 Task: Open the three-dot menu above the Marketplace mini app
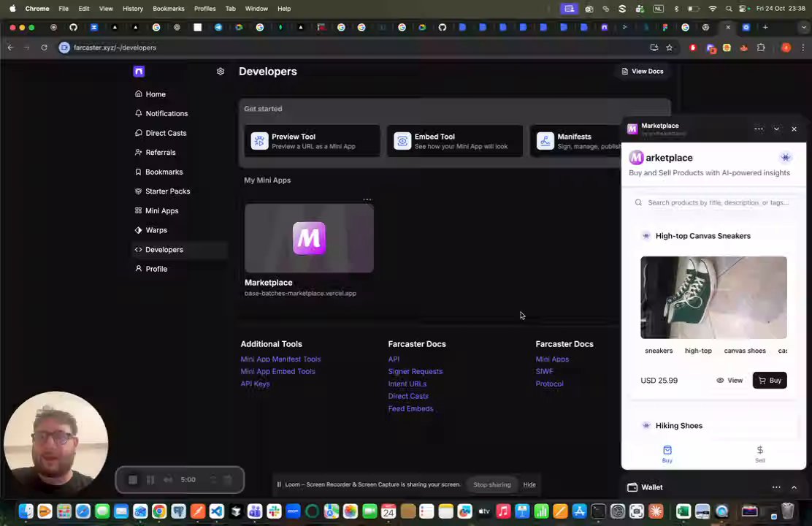coord(367,199)
